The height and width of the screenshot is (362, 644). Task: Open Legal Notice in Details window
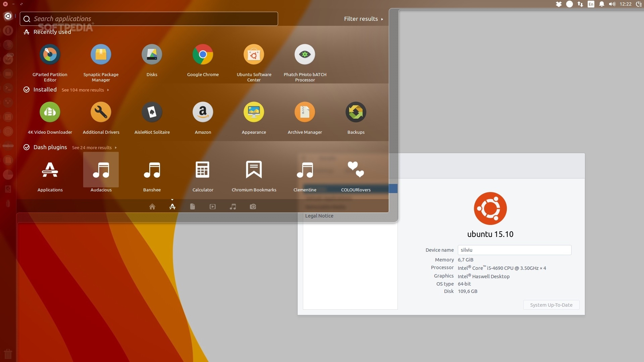[x=319, y=216]
